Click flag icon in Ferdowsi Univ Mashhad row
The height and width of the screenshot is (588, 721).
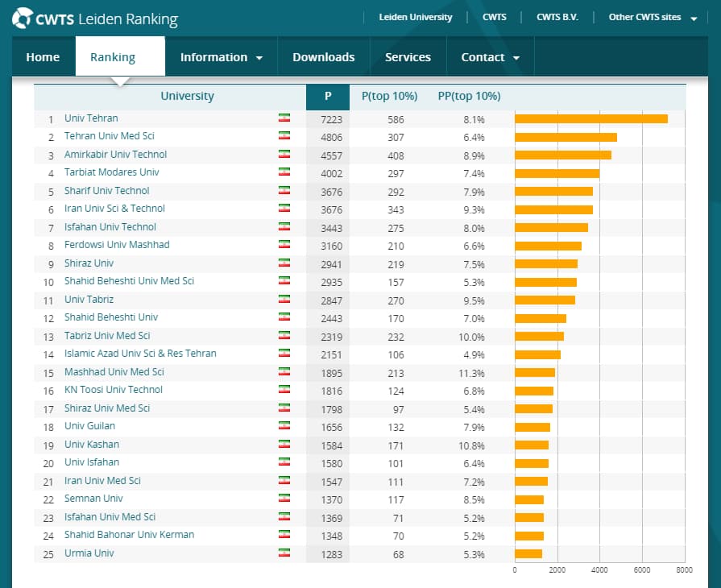click(284, 244)
